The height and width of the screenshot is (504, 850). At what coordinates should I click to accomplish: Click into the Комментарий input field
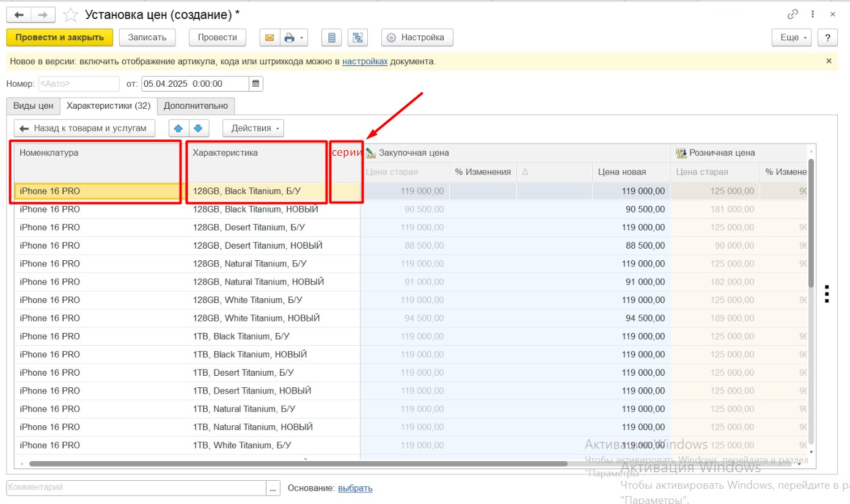click(136, 488)
